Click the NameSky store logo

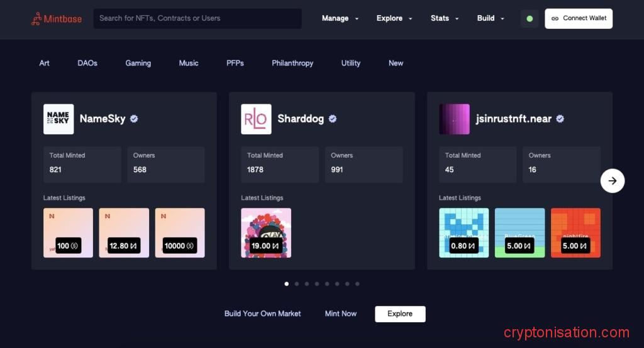click(58, 119)
